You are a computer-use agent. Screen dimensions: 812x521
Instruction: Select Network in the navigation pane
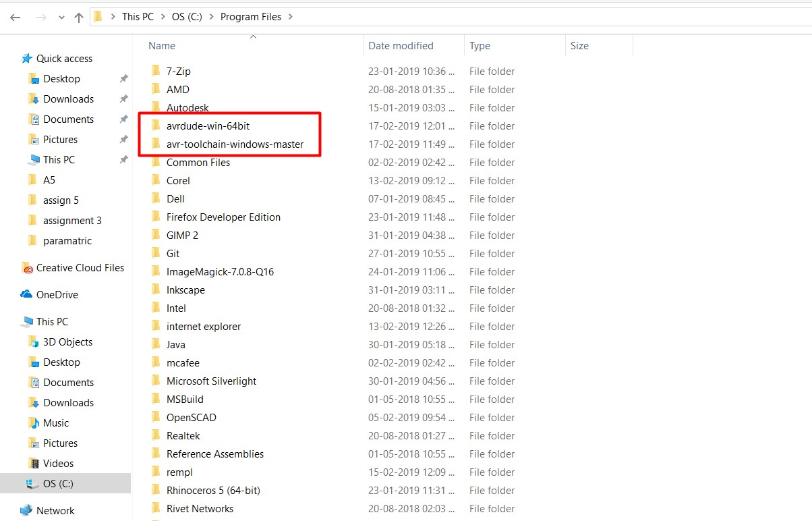click(55, 511)
